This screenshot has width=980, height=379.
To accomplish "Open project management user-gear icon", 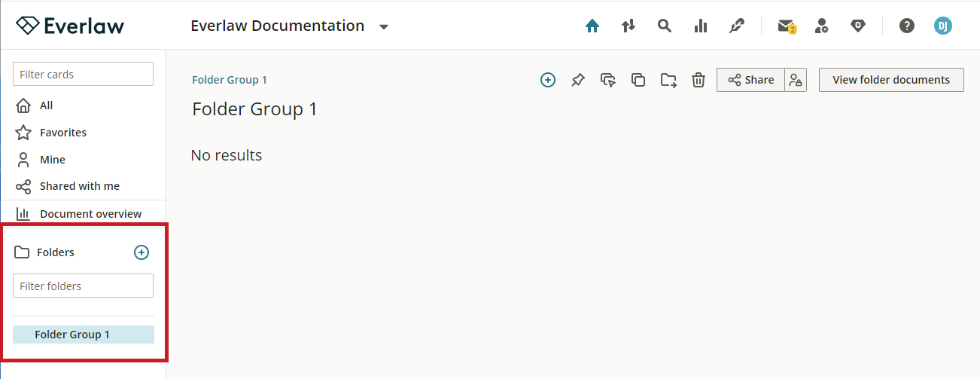I will click(822, 26).
